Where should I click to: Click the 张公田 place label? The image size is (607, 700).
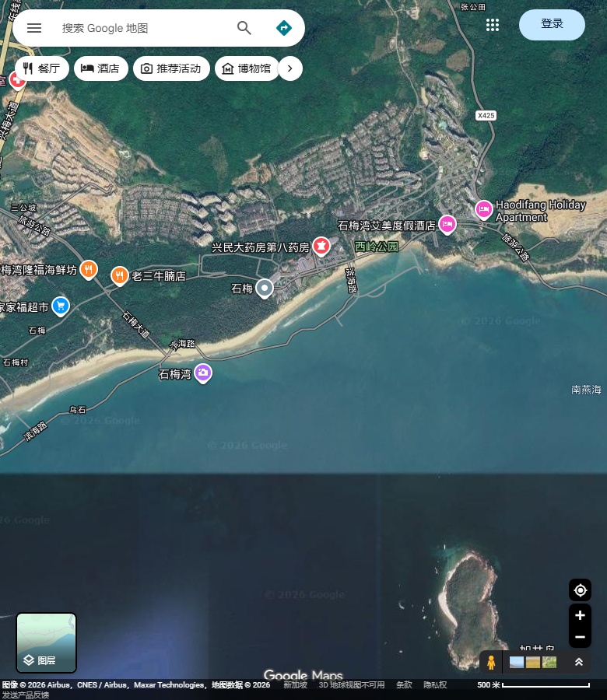point(472,7)
